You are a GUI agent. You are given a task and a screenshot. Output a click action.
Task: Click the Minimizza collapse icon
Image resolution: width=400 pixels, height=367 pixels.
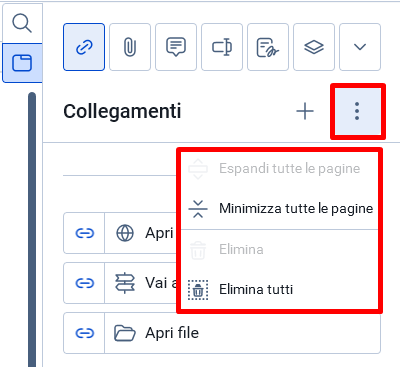(x=198, y=209)
